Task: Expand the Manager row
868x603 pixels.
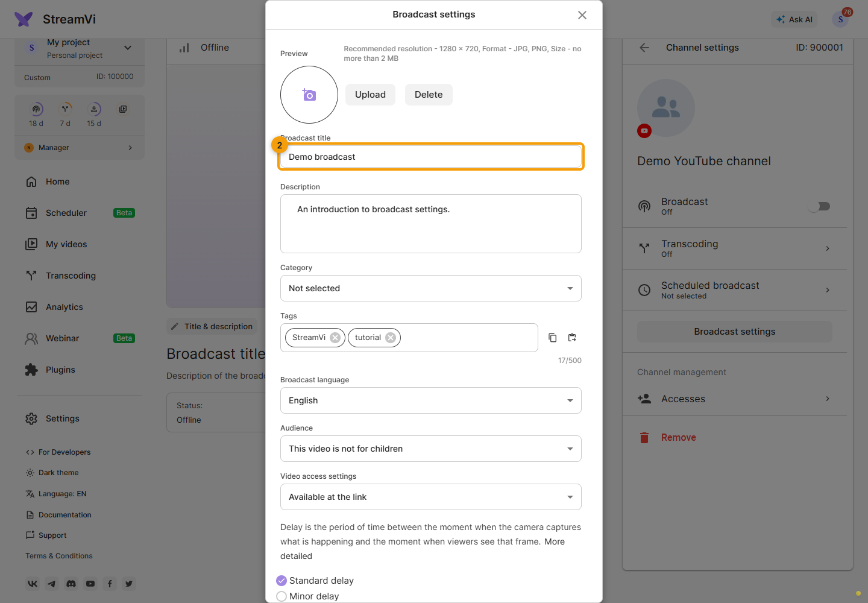Action: (x=80, y=148)
